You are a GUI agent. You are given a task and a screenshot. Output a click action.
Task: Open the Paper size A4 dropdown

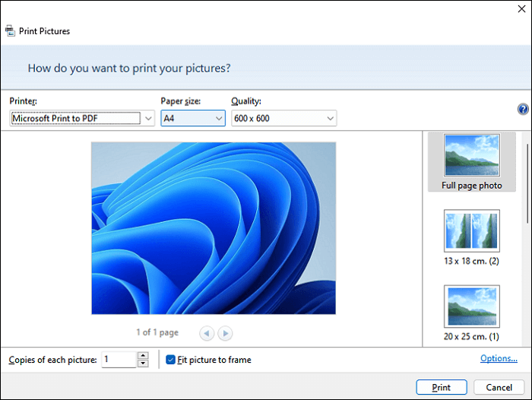tap(193, 118)
